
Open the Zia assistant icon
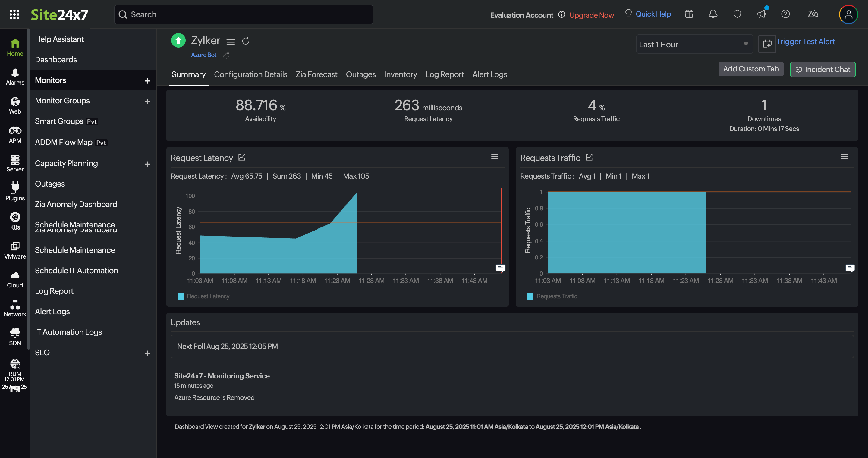(813, 14)
